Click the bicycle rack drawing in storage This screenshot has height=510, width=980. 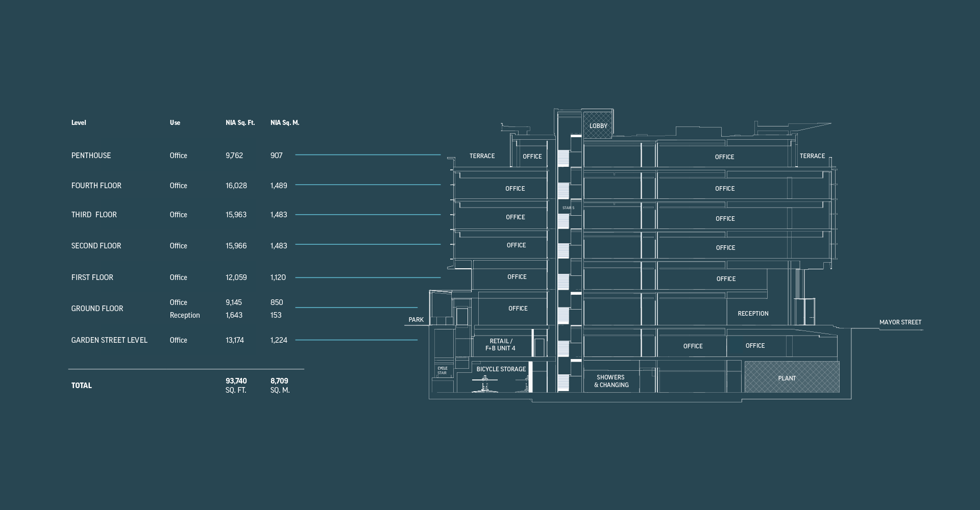tap(484, 384)
